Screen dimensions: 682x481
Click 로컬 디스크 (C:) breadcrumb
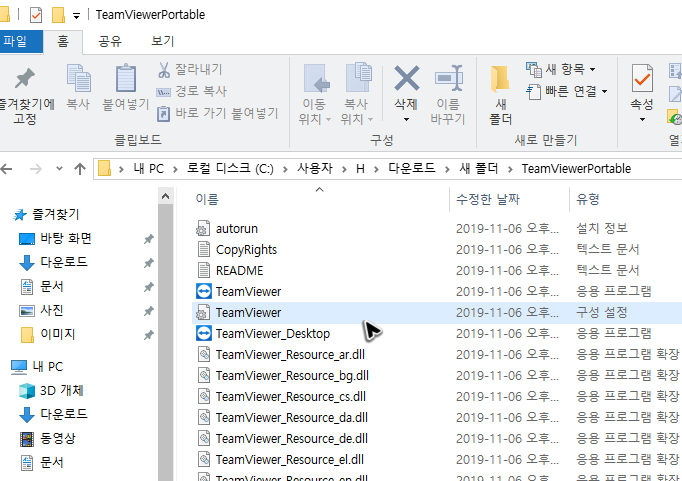230,169
